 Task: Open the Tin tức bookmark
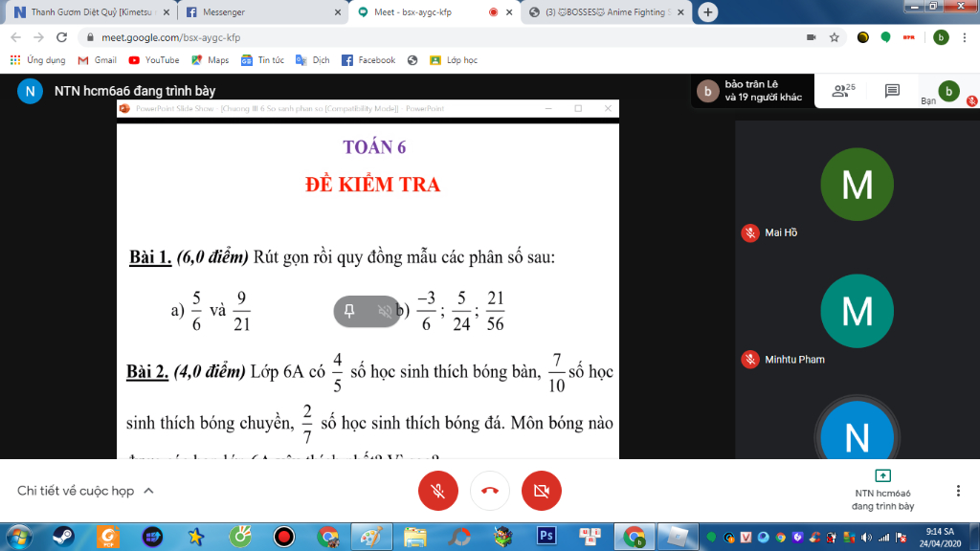pos(262,60)
